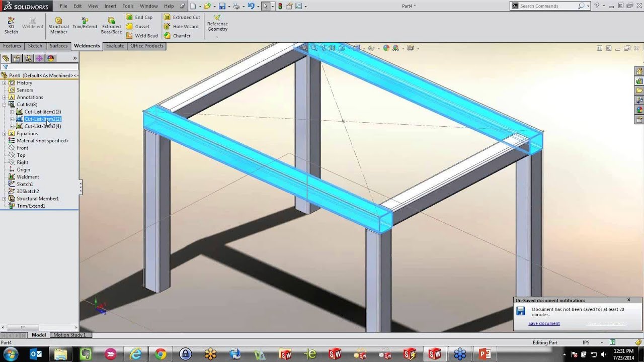Click the feature tree filter field
The image size is (644, 362).
click(x=43, y=66)
